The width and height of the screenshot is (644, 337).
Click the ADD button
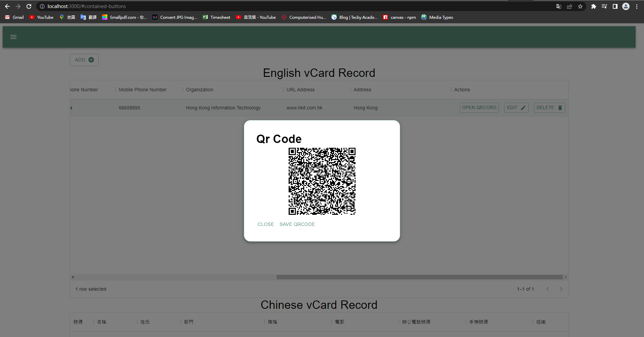click(84, 60)
